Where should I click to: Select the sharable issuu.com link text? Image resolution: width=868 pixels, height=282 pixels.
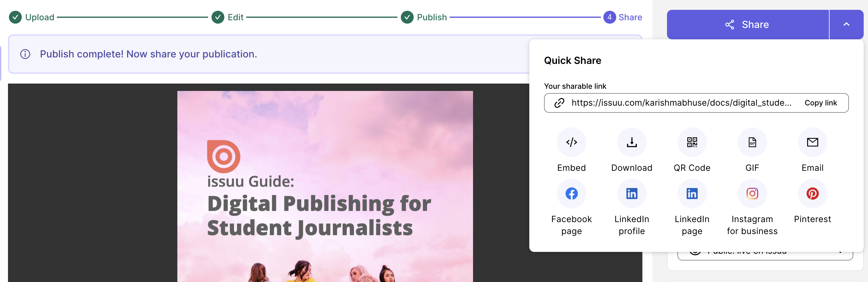click(x=681, y=103)
